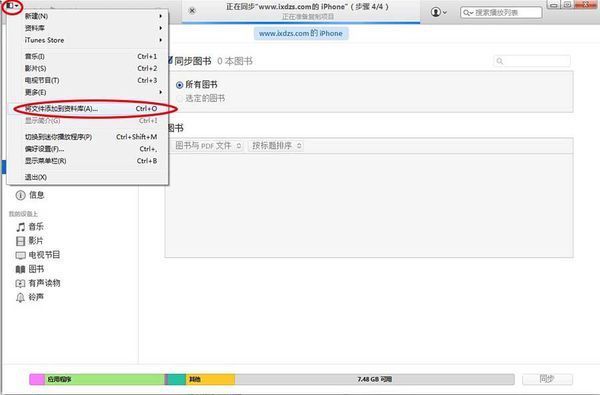Viewport: 600px width, 395px height.
Task: Select the 选定的图书 radio button
Action: tap(179, 99)
